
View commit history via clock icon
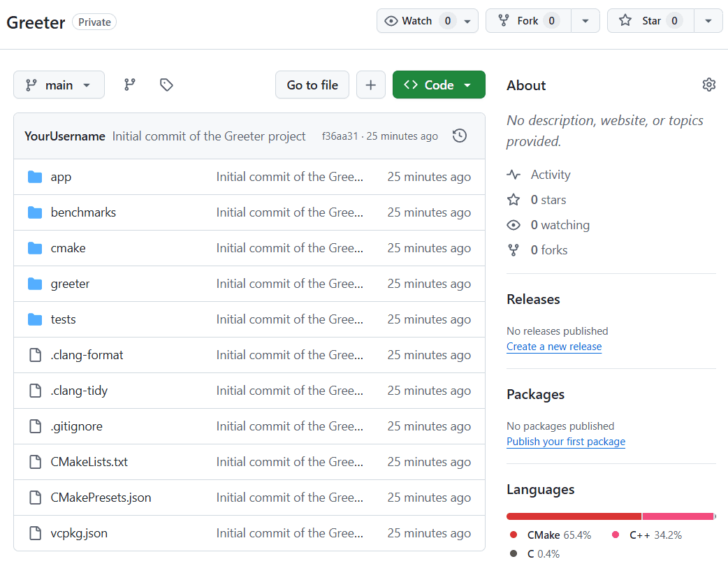pyautogui.click(x=459, y=136)
